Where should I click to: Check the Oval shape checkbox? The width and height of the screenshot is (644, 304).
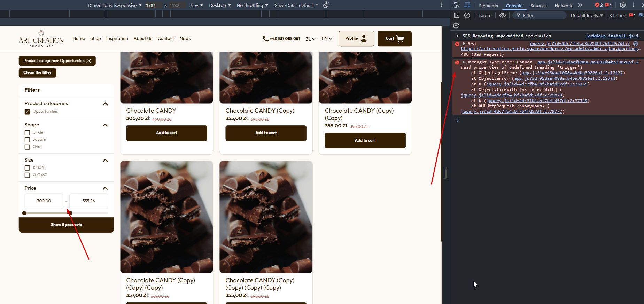(27, 147)
